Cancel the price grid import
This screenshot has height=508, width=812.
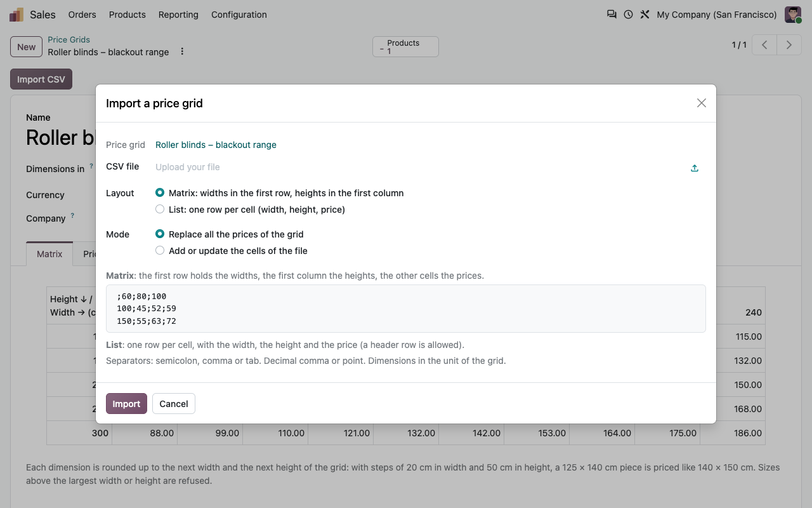click(x=174, y=404)
